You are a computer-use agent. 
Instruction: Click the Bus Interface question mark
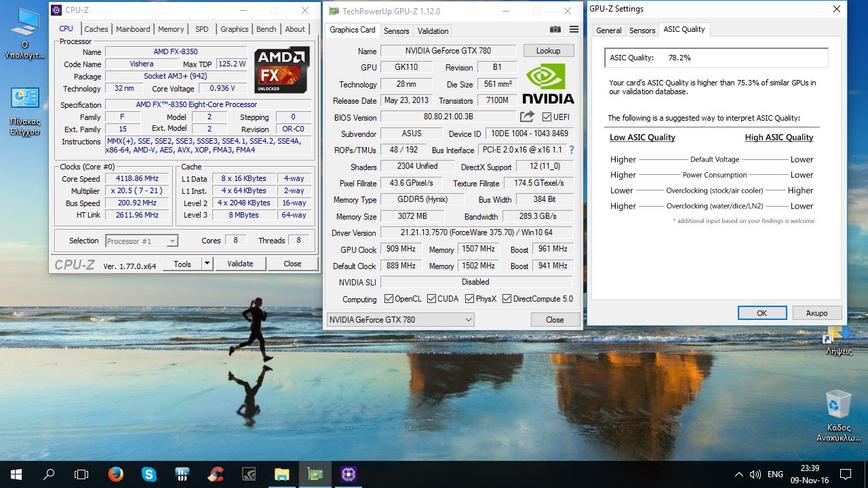(x=572, y=150)
